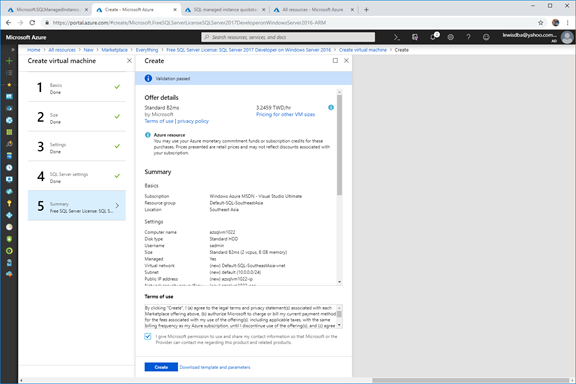Open the directory and subscription filter icon
Image resolution: width=576 pixels, height=384 pixels.
415,37
